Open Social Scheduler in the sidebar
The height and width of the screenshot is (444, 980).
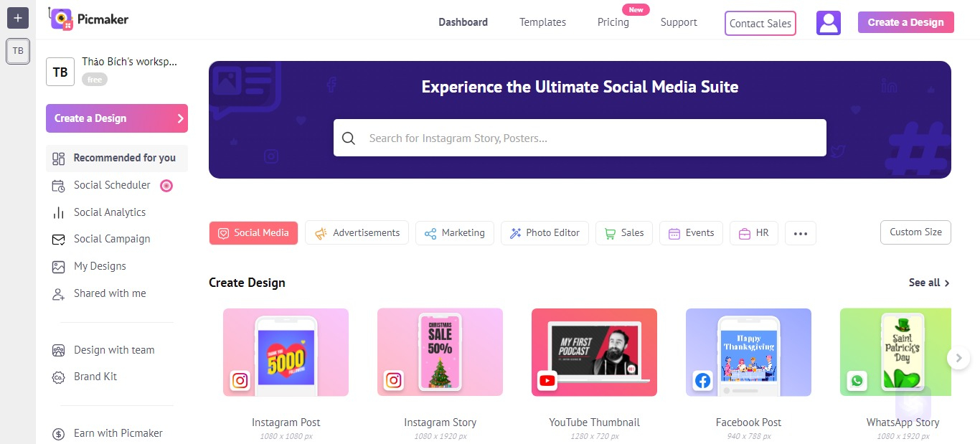112,185
